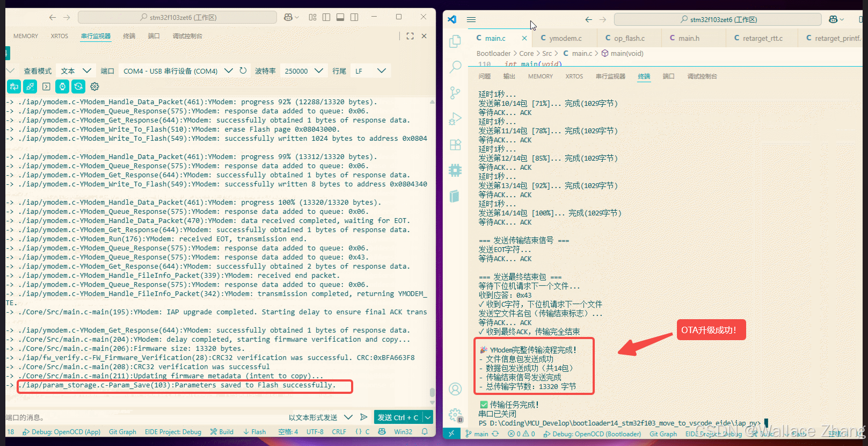Close the main.c editor tab
868x446 pixels.
pyautogui.click(x=524, y=38)
